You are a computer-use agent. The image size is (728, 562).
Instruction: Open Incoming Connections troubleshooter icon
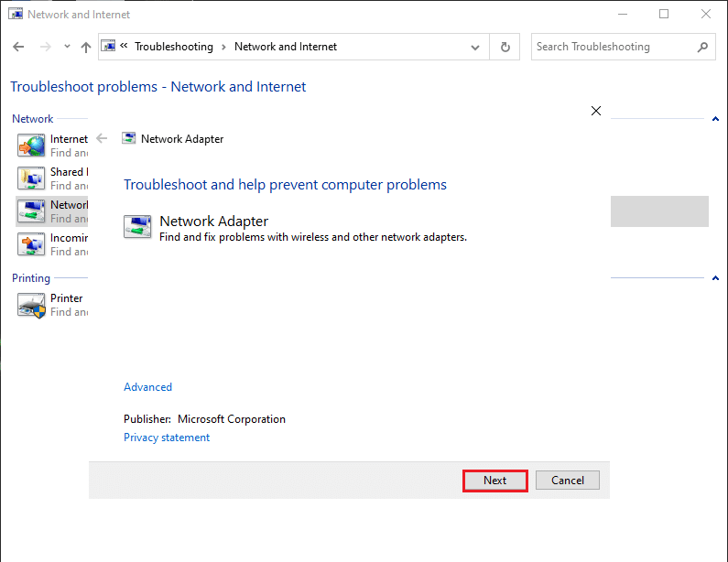click(x=31, y=243)
